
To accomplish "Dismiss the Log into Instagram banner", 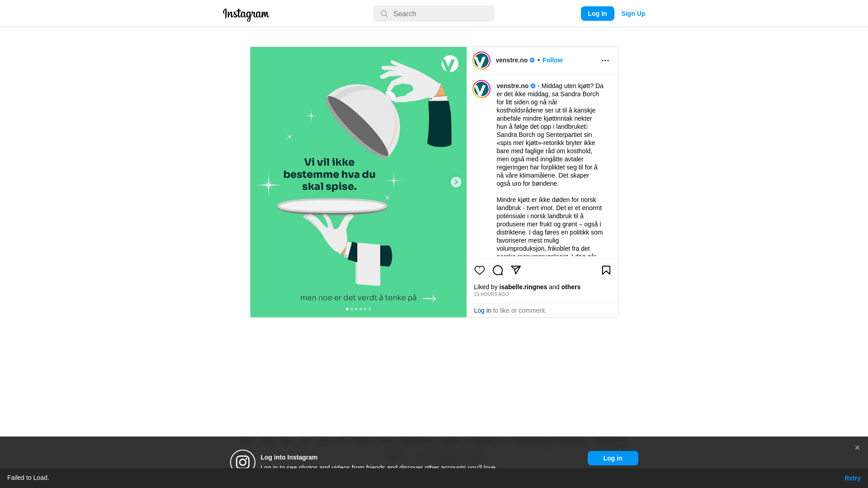I will pyautogui.click(x=857, y=448).
